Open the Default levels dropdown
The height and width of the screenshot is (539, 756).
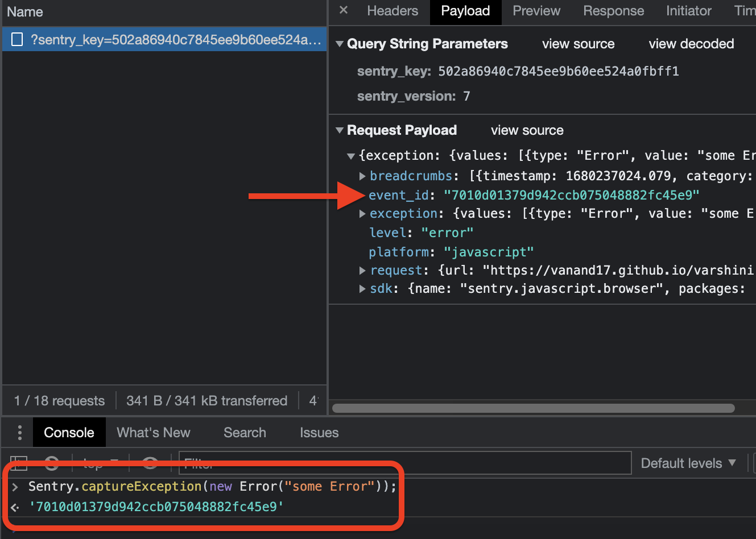coord(689,463)
